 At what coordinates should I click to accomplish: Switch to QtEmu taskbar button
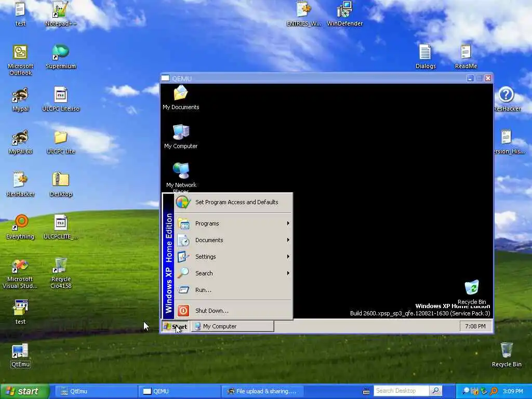pos(96,392)
